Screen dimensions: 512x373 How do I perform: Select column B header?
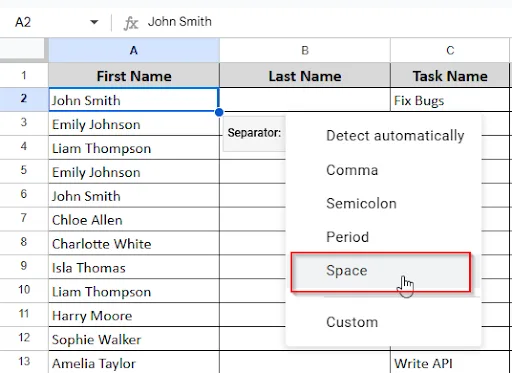[x=305, y=50]
